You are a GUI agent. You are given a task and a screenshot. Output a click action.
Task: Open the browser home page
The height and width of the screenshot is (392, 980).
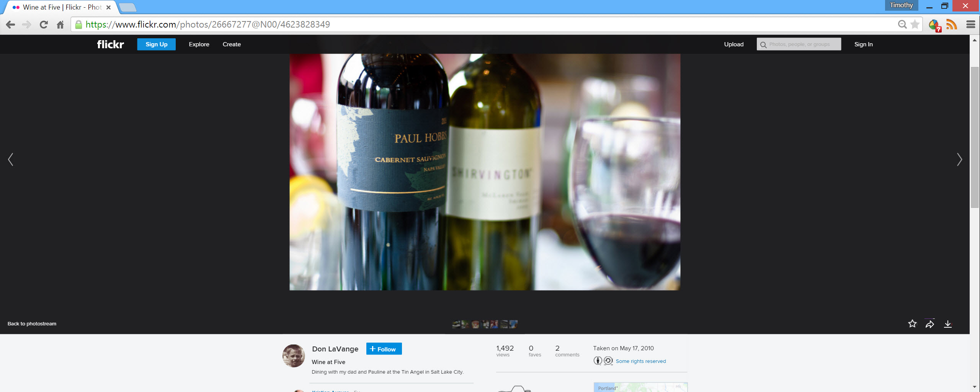(60, 24)
